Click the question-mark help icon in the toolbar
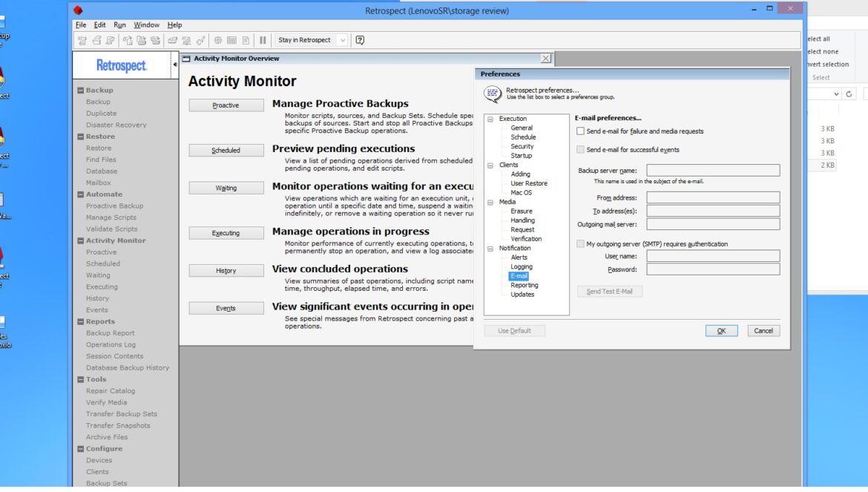 pos(360,40)
